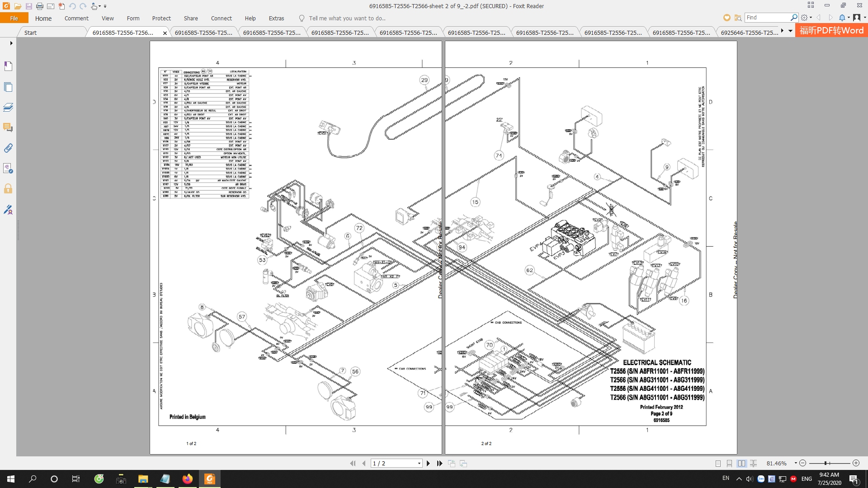Enable Facing page view mode
Image resolution: width=868 pixels, height=488 pixels.
741,463
